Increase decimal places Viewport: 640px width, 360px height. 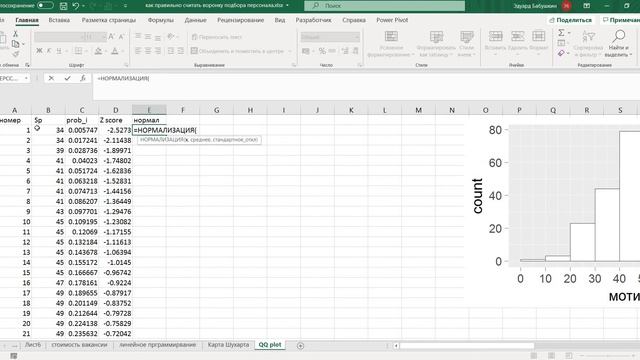[345, 51]
